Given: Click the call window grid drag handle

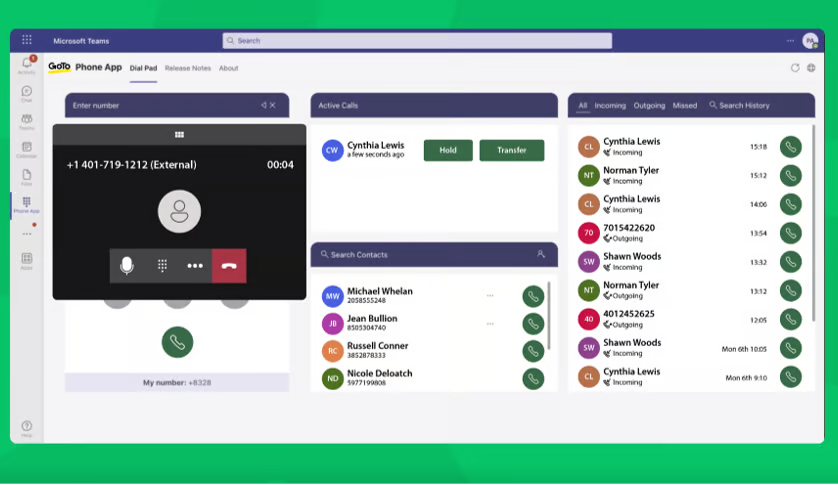Looking at the screenshot, I should click(179, 135).
